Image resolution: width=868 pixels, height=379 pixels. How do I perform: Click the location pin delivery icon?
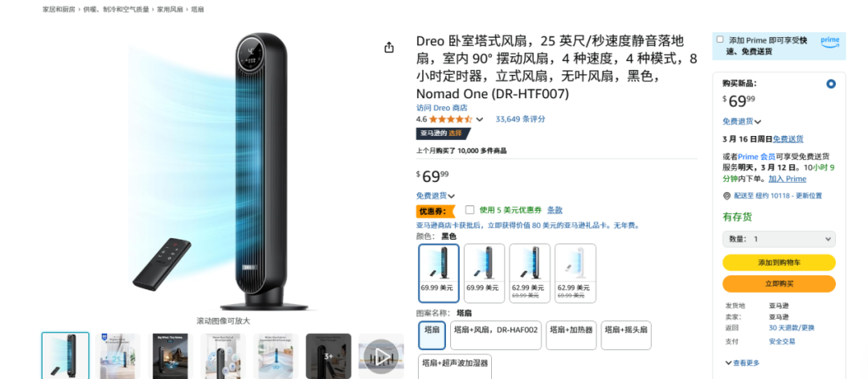point(727,196)
